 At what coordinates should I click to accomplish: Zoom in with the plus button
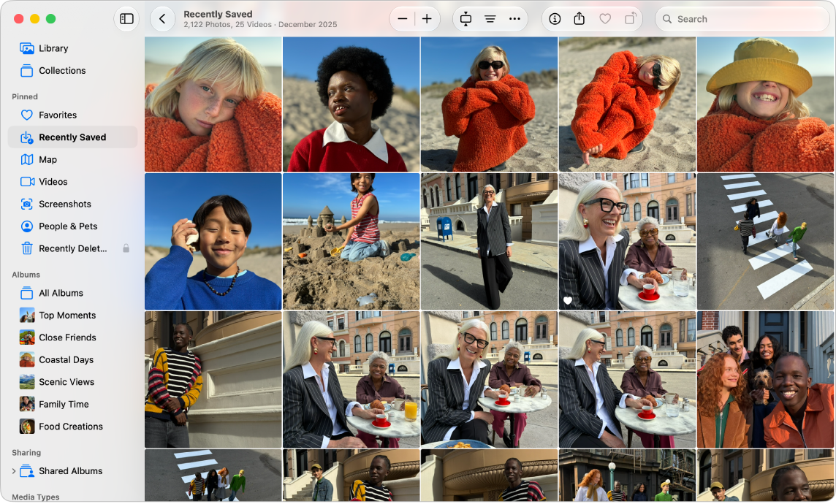pos(427,19)
